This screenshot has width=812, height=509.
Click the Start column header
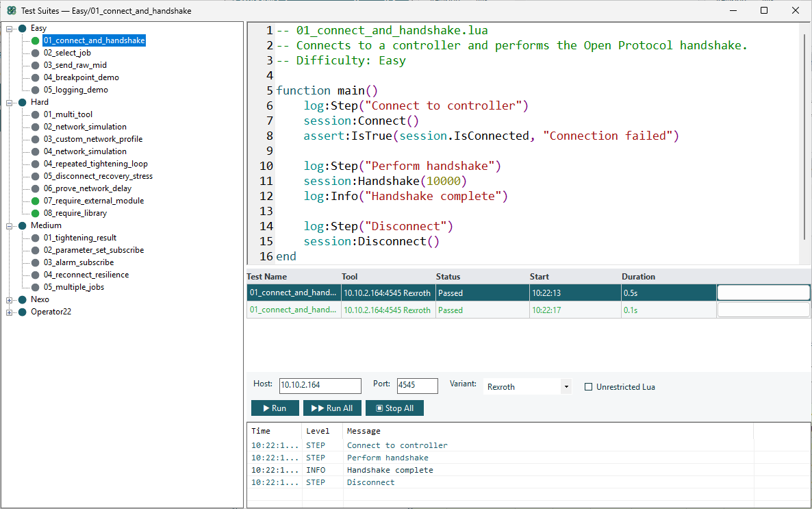[575, 277]
